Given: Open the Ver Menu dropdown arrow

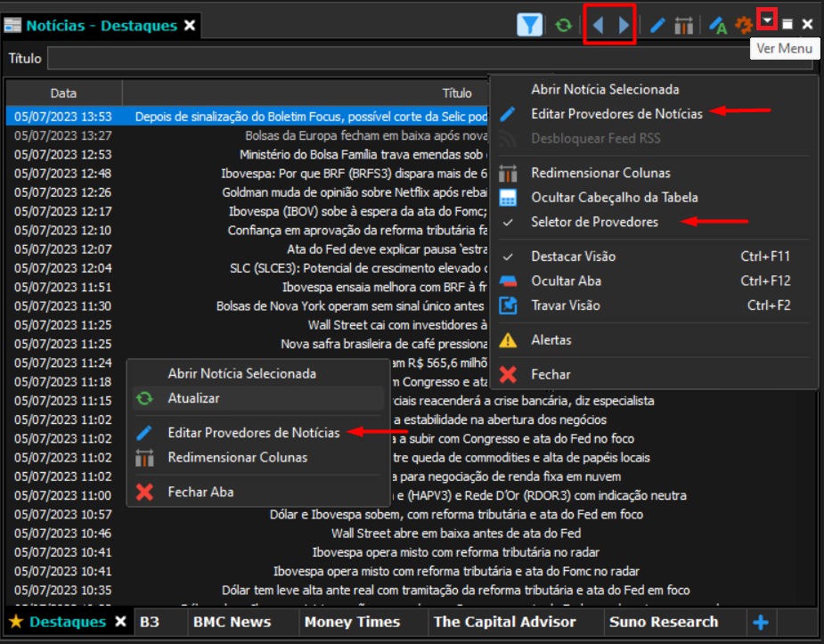Looking at the screenshot, I should click(768, 20).
